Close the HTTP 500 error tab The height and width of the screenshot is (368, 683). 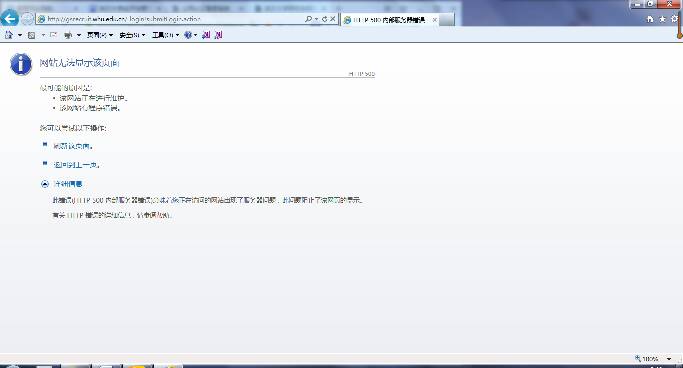coord(434,20)
